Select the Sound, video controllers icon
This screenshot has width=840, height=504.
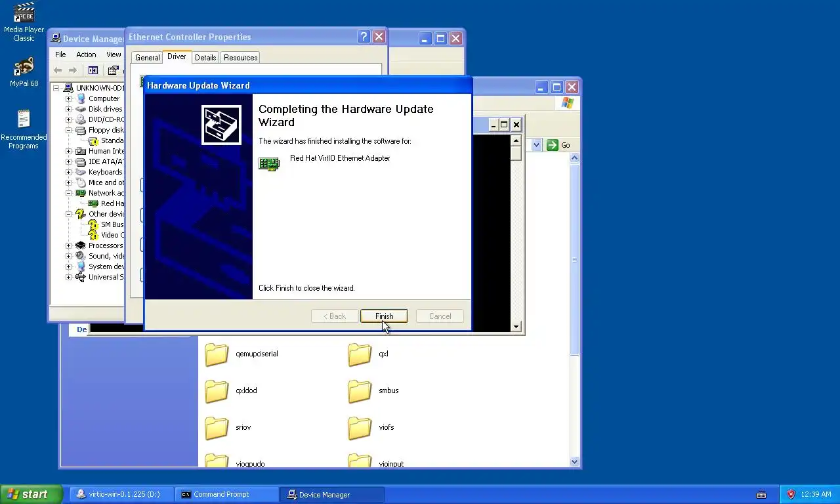click(x=81, y=256)
